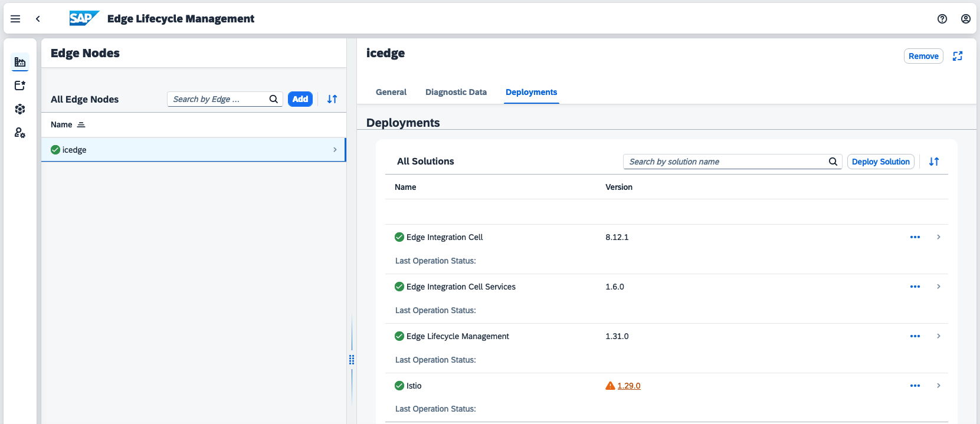Enter full screen for icedge panel
The image size is (980, 424).
958,56
